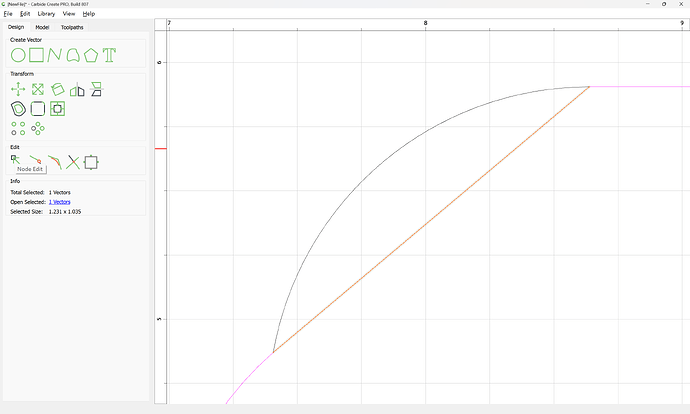The width and height of the screenshot is (690, 414).
Task: Click the 'Total Selected:' label
Action: click(x=27, y=192)
